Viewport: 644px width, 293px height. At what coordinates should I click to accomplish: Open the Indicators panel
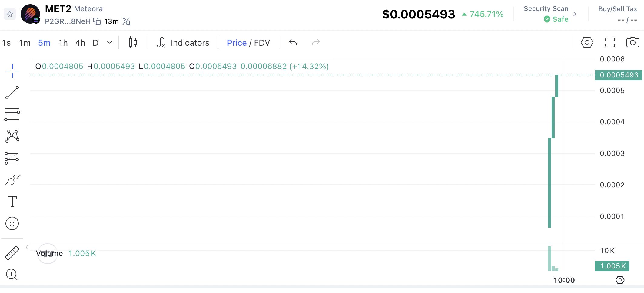point(182,42)
